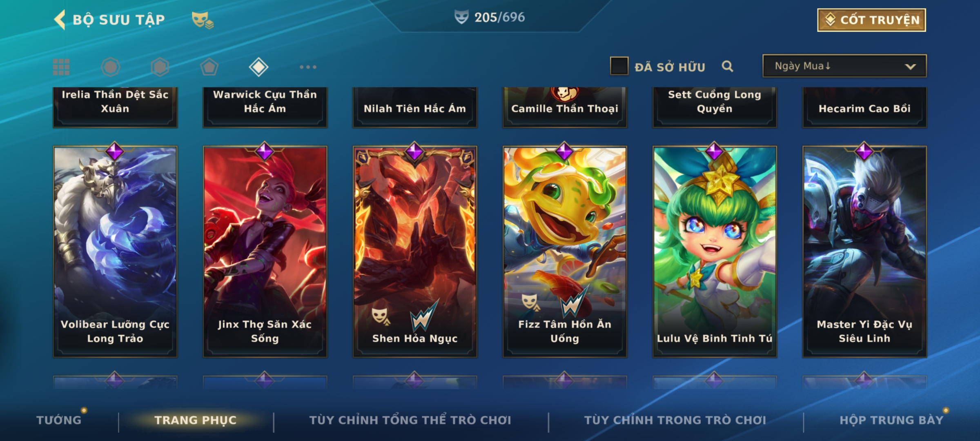Switch to the Tướng tab
Image resolution: width=980 pixels, height=441 pixels.
click(x=59, y=420)
